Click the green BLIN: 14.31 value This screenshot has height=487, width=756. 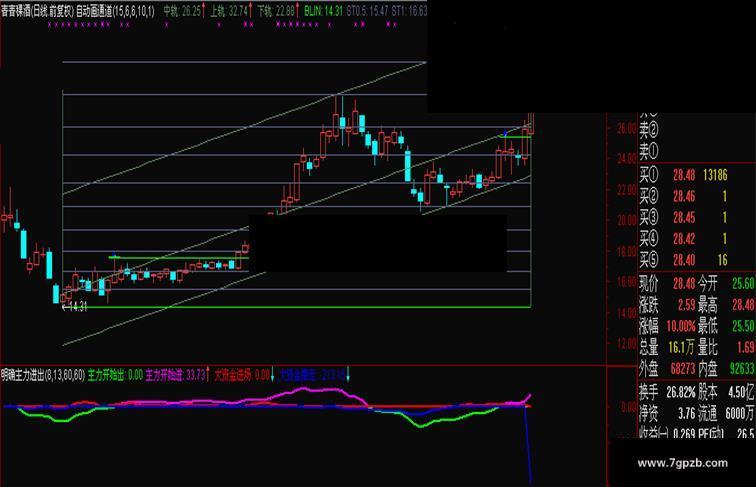(323, 11)
